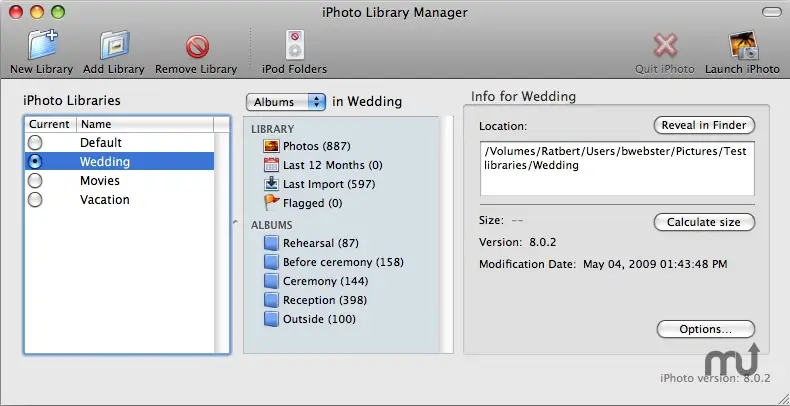Image resolution: width=790 pixels, height=406 pixels.
Task: Close the window with the red button
Action: coord(16,12)
